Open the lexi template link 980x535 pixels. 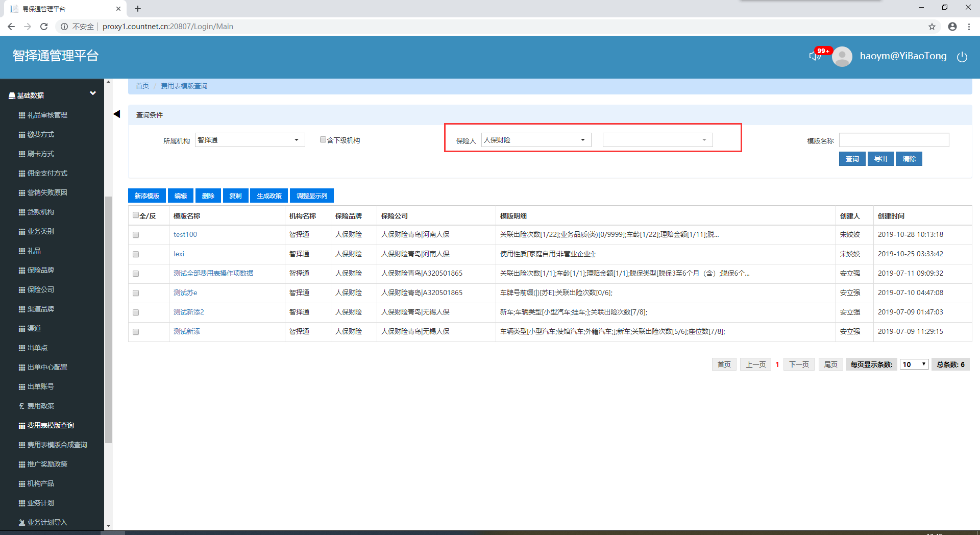[179, 254]
